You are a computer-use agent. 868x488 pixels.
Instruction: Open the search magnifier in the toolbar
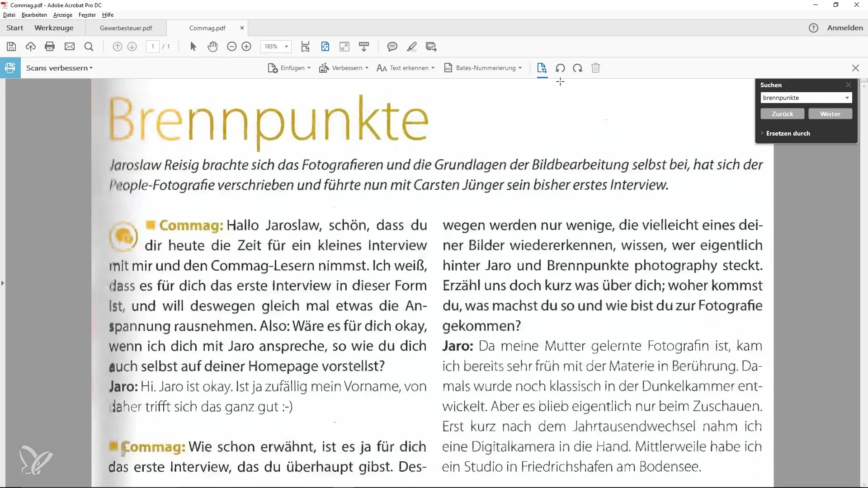(89, 47)
